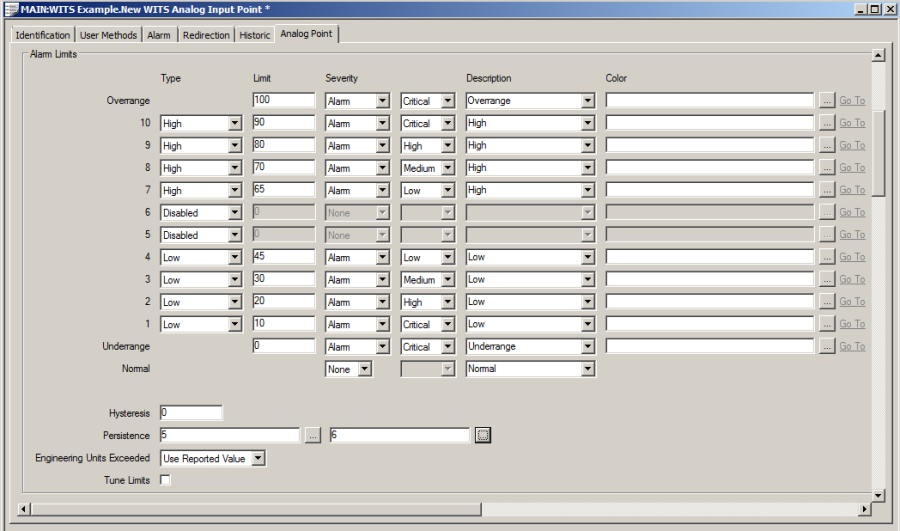Click the Go To link for limit 1

coord(851,324)
